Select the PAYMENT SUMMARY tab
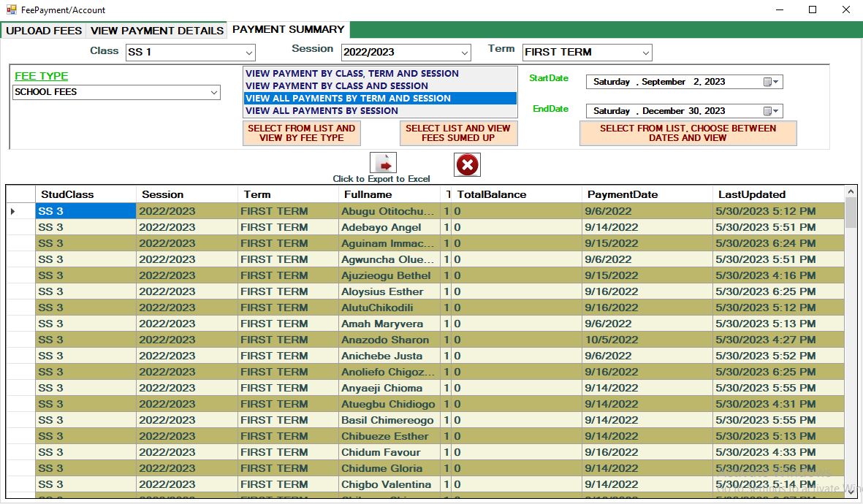Viewport: 863px width, 504px height. point(289,30)
